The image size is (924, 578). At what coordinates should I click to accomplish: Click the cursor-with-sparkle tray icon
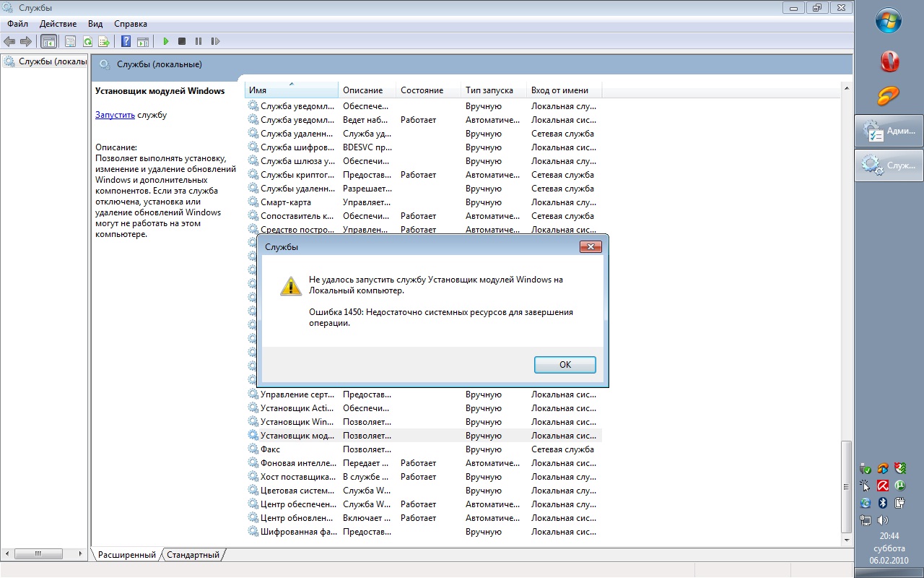866,486
